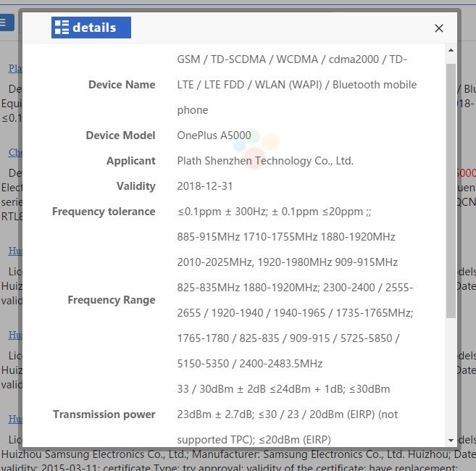Click the up arrow of the dialog scrollbar

coord(451,50)
